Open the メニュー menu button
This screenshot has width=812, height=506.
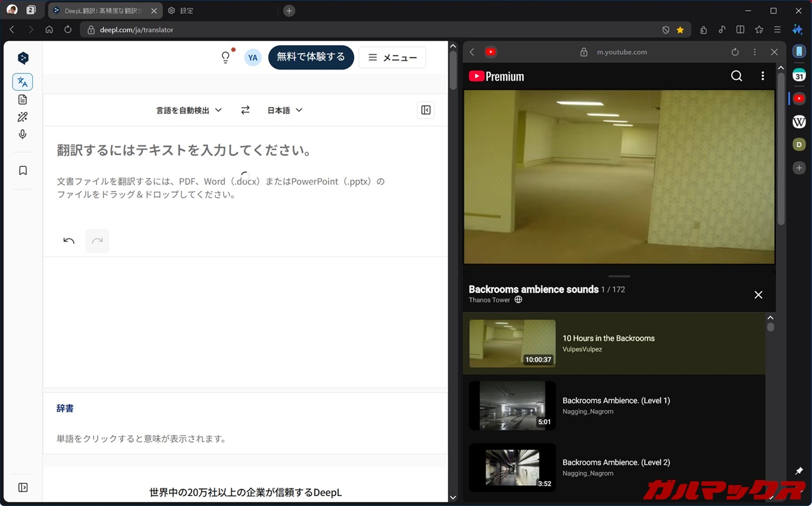tap(392, 58)
